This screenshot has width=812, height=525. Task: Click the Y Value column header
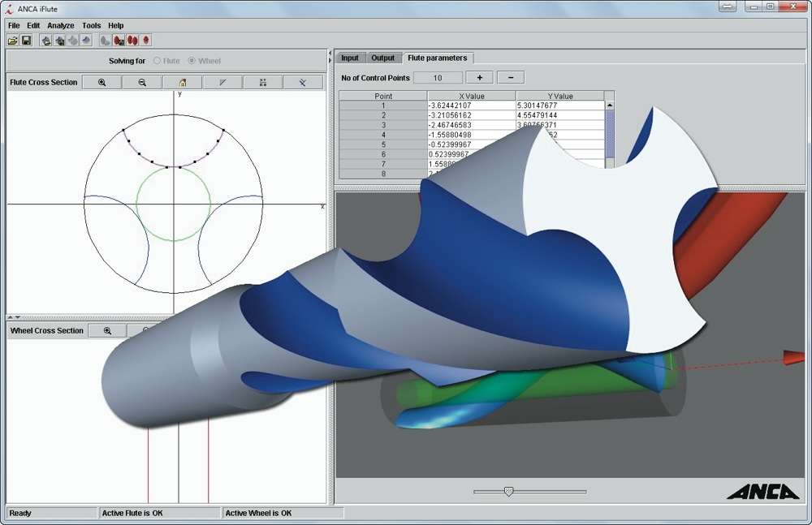[560, 96]
